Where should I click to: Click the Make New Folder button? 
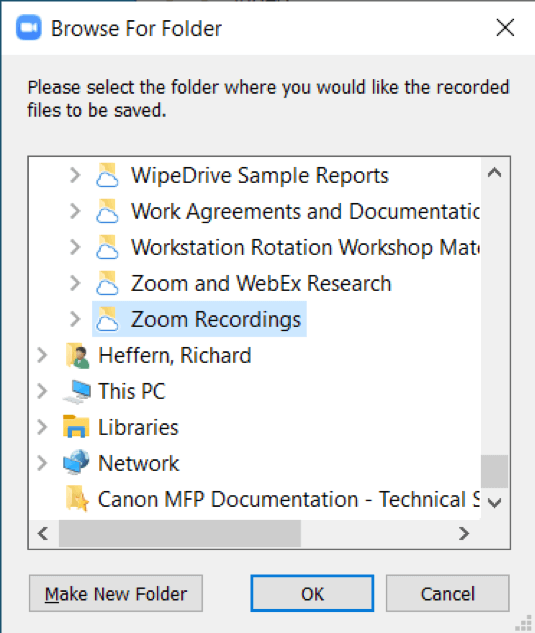point(116,593)
